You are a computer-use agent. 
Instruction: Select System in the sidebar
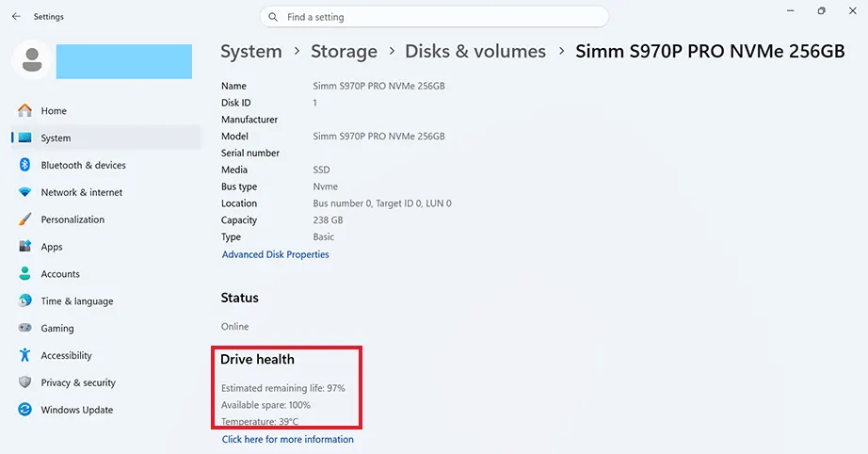[105, 138]
